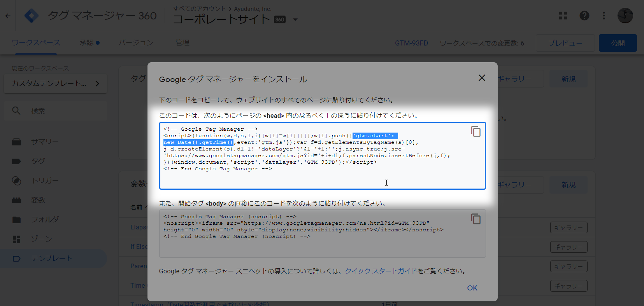This screenshot has height=306, width=644.
Task: Click the ゾーン grid icon
Action: [16, 239]
